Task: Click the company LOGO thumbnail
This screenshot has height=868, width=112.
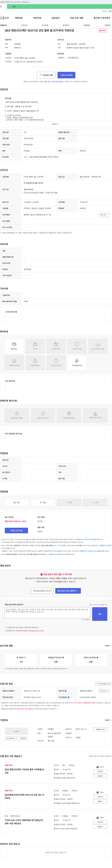Action: 16,731
